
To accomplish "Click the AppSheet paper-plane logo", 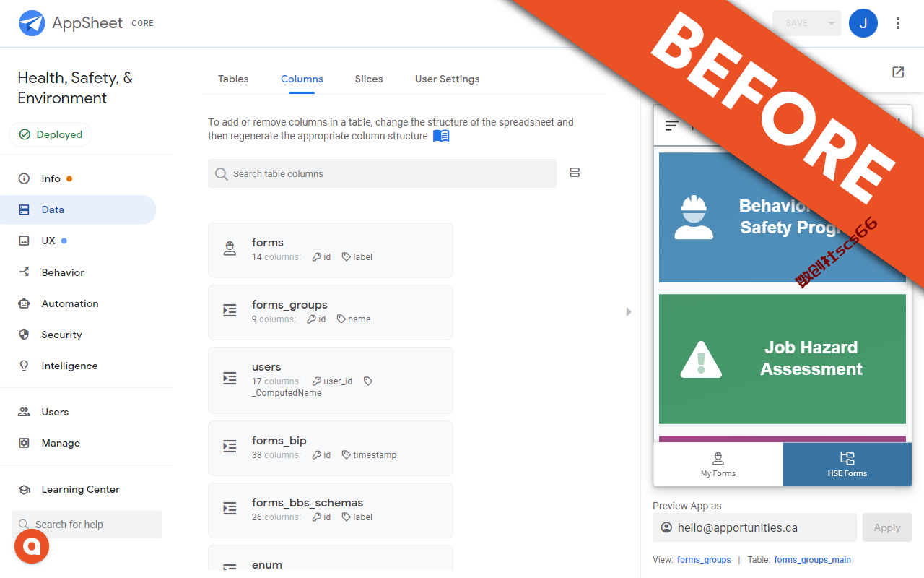I will coord(32,23).
